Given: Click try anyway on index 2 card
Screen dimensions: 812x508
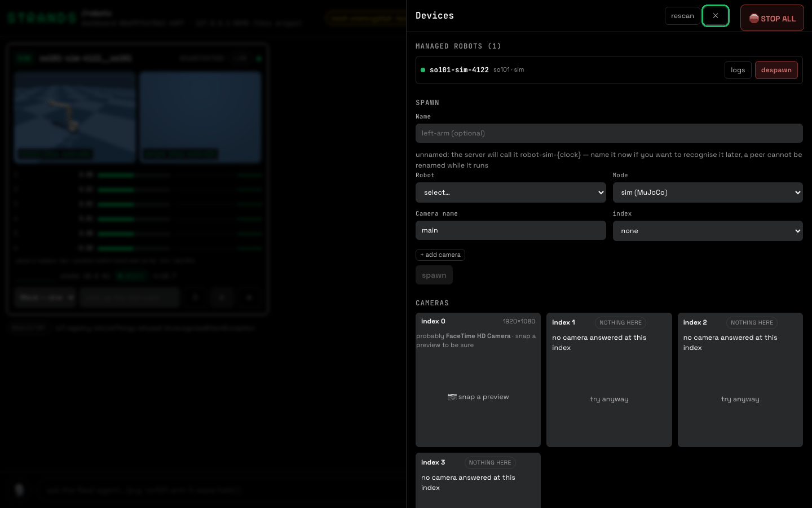Looking at the screenshot, I should click(x=740, y=399).
